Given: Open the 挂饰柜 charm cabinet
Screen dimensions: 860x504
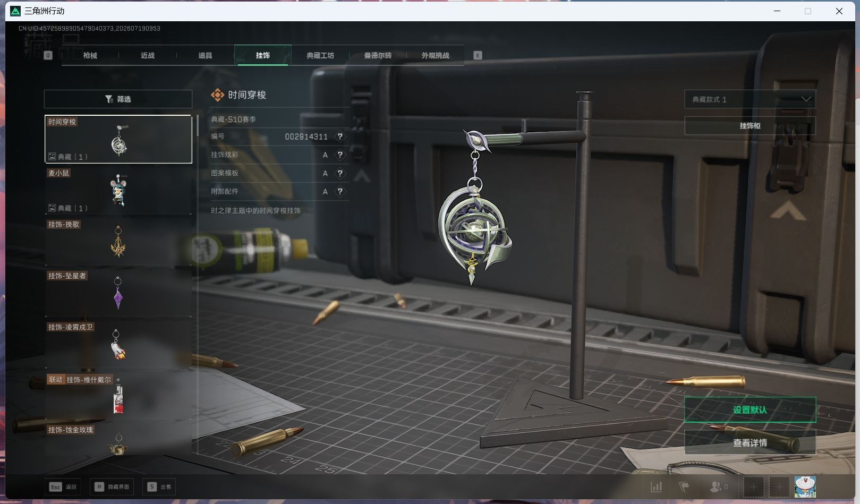Looking at the screenshot, I should pyautogui.click(x=750, y=126).
